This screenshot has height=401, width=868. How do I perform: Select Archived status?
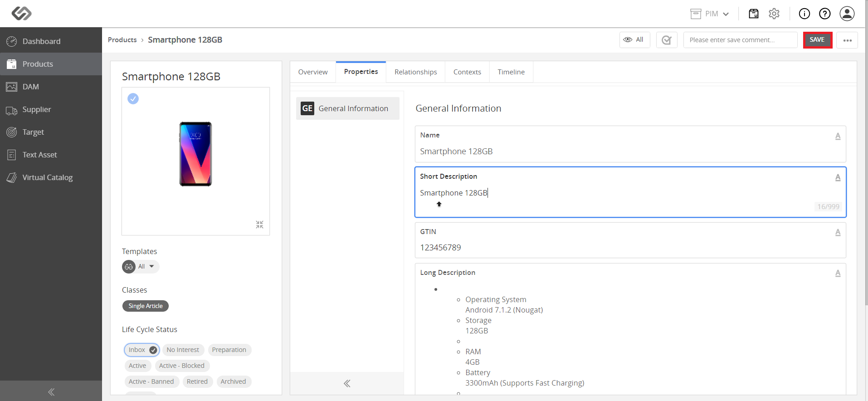(x=233, y=381)
